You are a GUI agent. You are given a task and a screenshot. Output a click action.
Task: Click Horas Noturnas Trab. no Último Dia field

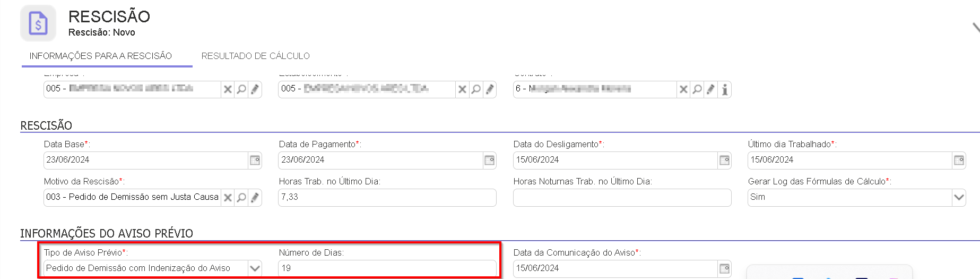pyautogui.click(x=622, y=197)
